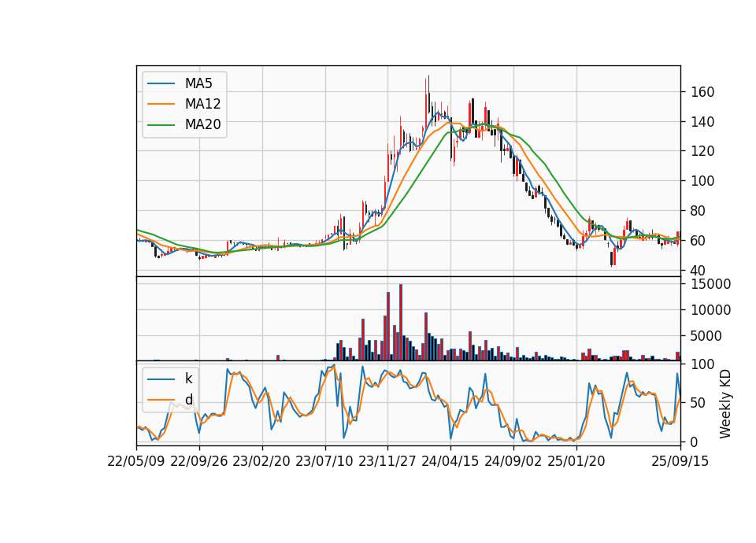Image resolution: width=756 pixels, height=543 pixels.
Task: Click the 60 price axis label
Action: tap(699, 241)
